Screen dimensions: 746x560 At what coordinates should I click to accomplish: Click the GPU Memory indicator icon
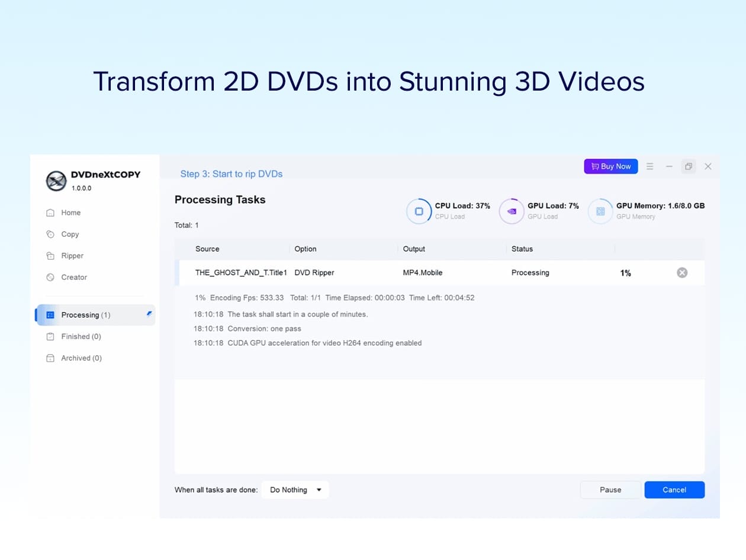[600, 211]
